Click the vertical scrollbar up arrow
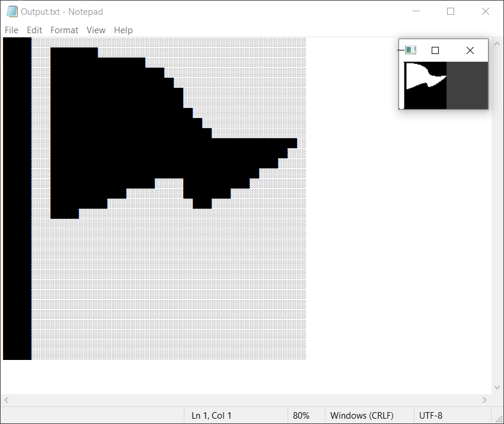Screen dimensions: 504x424 497,44
